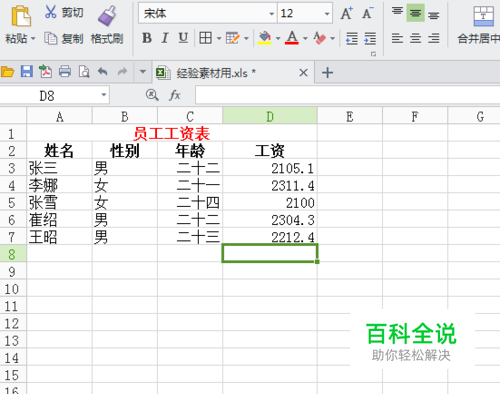
Task: Open the Paste dropdown arrow
Action: coord(33,39)
